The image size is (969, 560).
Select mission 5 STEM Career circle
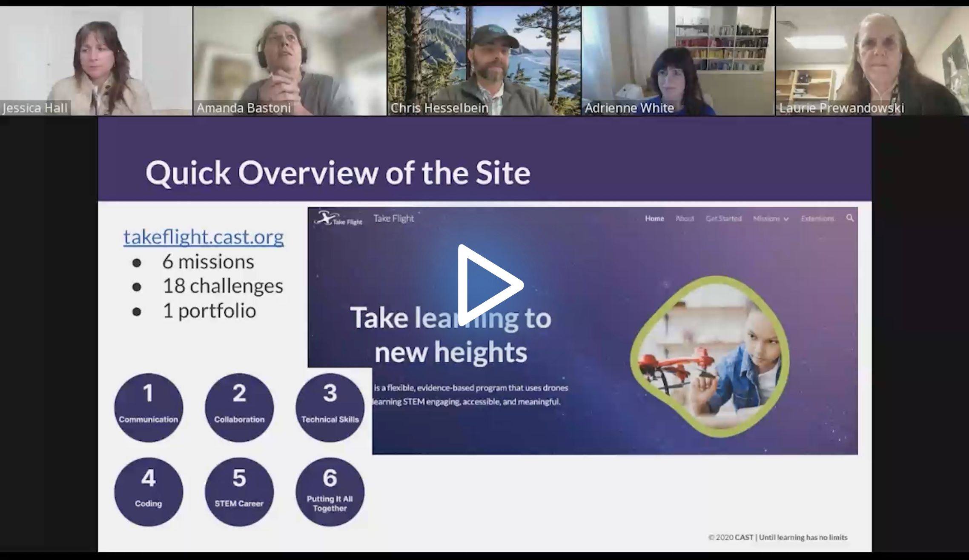[x=239, y=491]
